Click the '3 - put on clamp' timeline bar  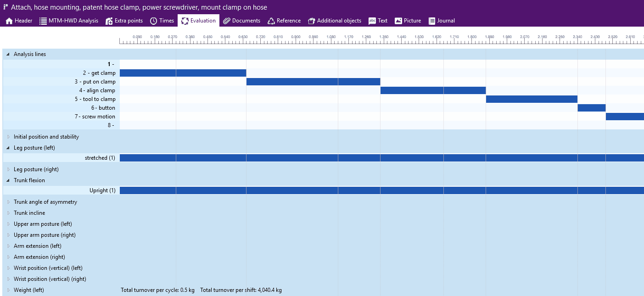click(x=313, y=82)
